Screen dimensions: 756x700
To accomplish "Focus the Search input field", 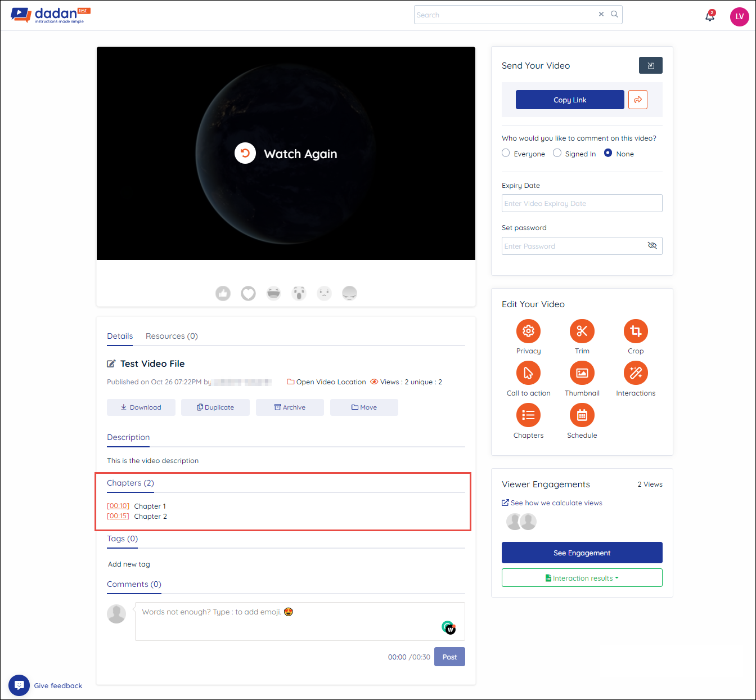I will [505, 15].
